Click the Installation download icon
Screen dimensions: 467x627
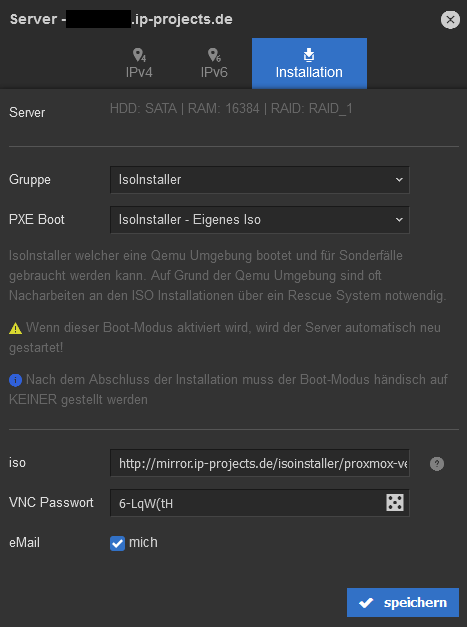tap(309, 54)
